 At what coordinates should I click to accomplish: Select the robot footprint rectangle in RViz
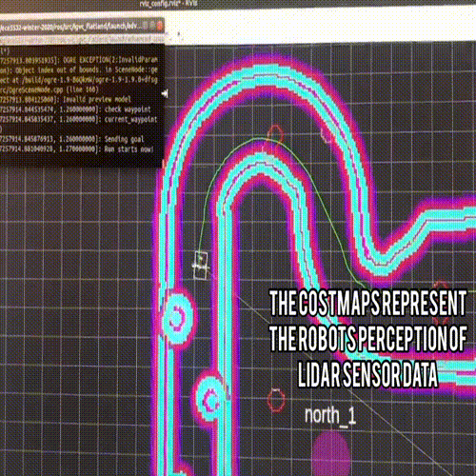coord(201,266)
